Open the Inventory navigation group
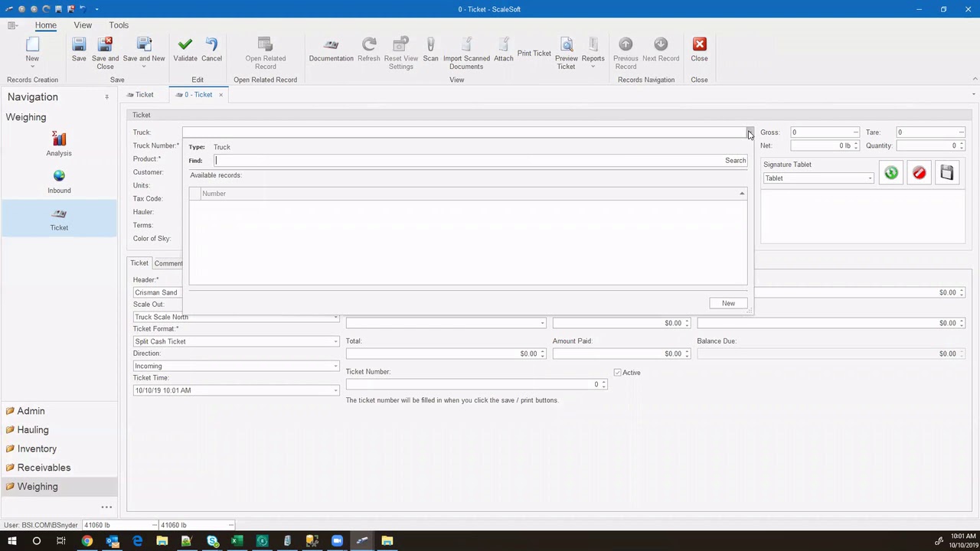This screenshot has width=980, height=551. [37, 449]
